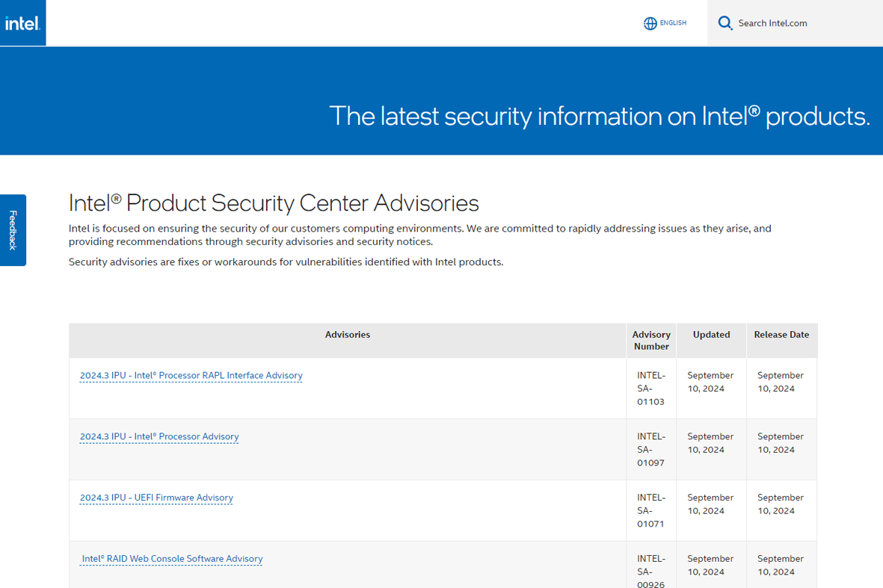Click advisory number INTEL-SA-01071 cell
883x588 pixels.
[x=650, y=511]
